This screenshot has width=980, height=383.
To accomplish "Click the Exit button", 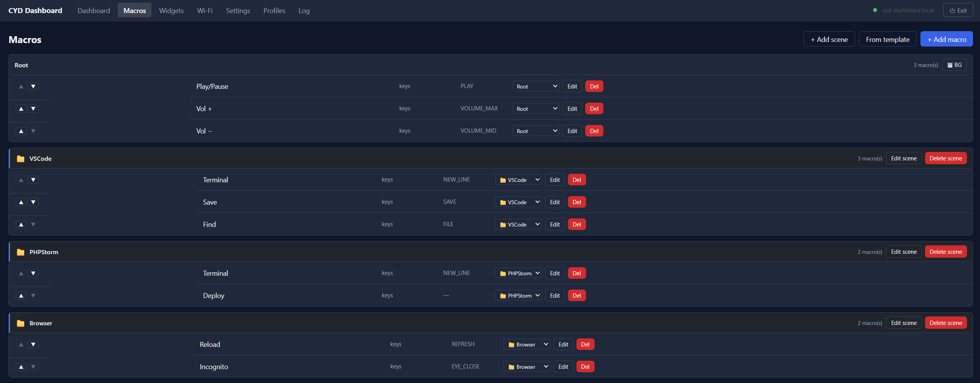I will 958,10.
